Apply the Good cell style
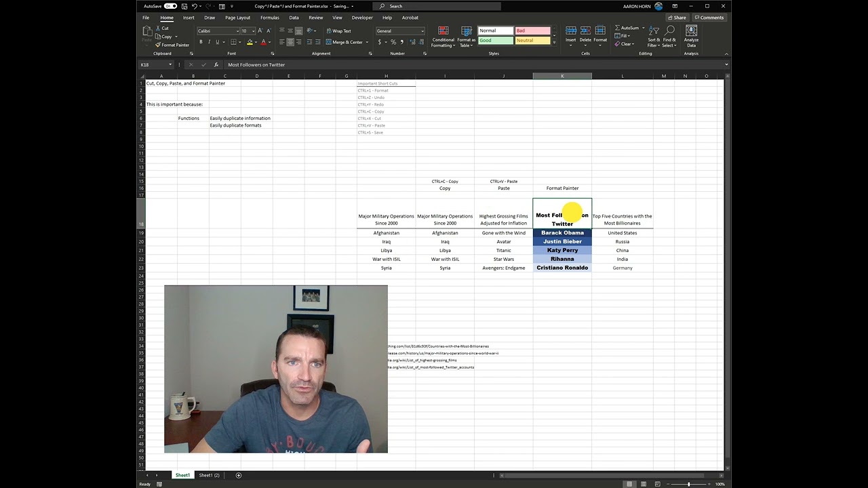Screen dimensions: 868x488 point(495,41)
